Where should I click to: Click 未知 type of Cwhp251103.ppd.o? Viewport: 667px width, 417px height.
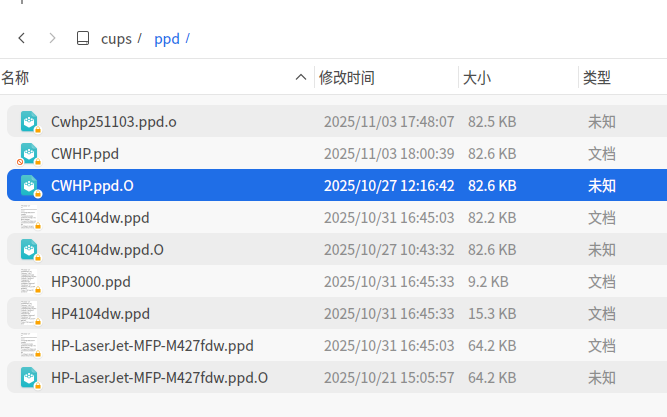coord(602,122)
